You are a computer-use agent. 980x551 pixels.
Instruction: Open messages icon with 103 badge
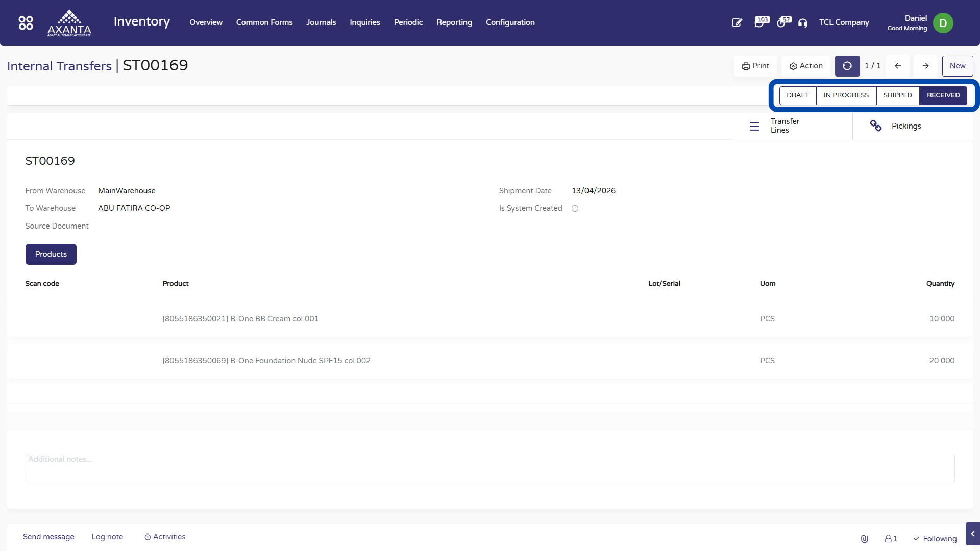click(x=760, y=22)
